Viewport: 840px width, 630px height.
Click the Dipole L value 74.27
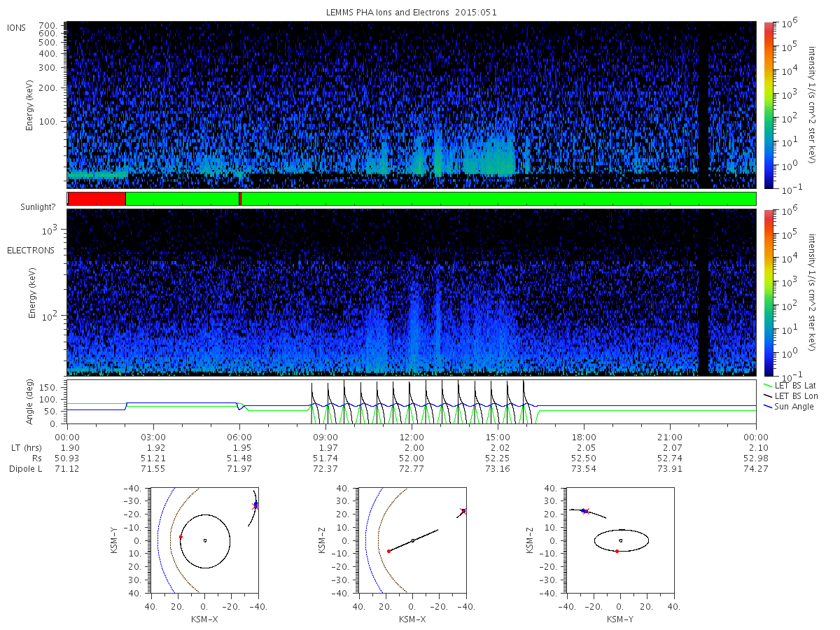point(756,468)
